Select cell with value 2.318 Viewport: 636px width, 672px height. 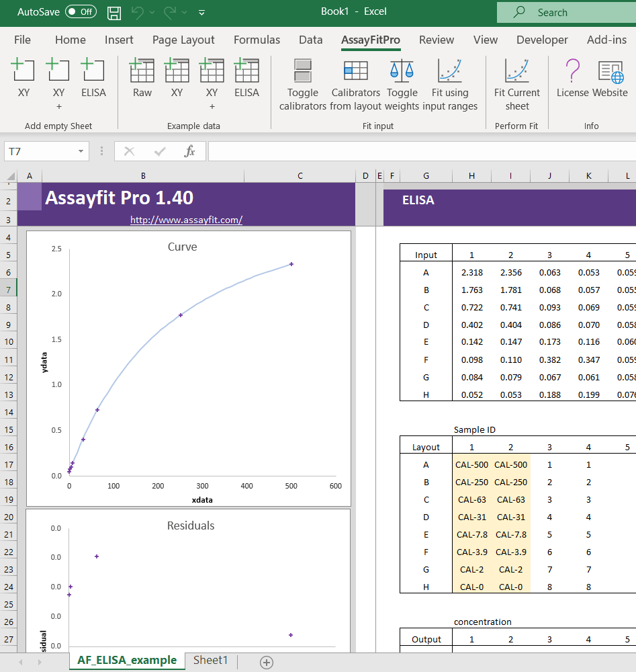click(x=472, y=273)
